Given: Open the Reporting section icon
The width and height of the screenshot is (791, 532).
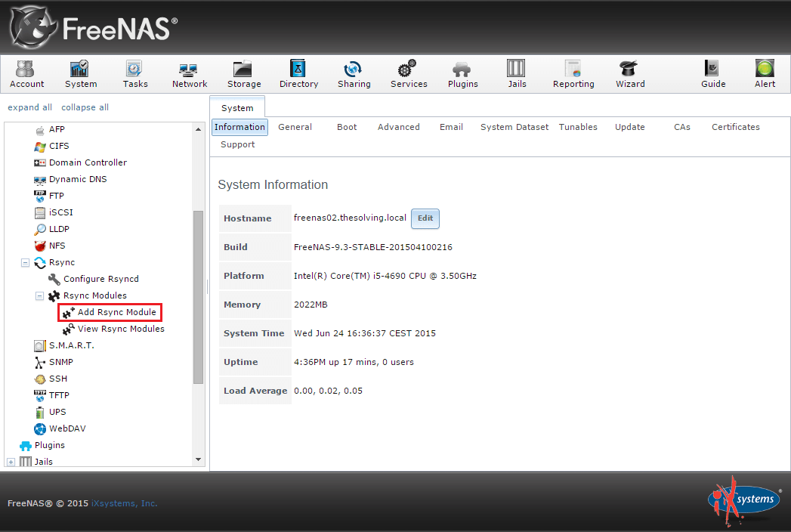Looking at the screenshot, I should (573, 67).
